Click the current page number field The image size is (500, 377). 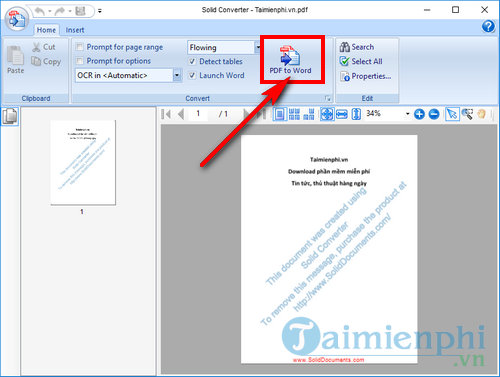tap(199, 114)
